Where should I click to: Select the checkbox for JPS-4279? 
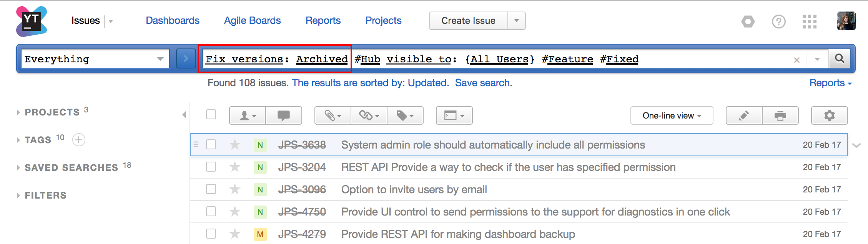click(x=211, y=234)
